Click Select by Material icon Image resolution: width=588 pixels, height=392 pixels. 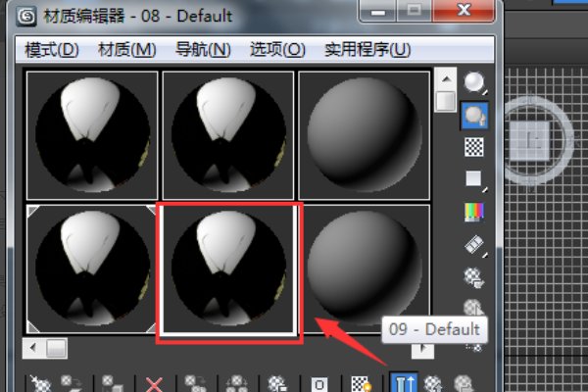pos(472,308)
